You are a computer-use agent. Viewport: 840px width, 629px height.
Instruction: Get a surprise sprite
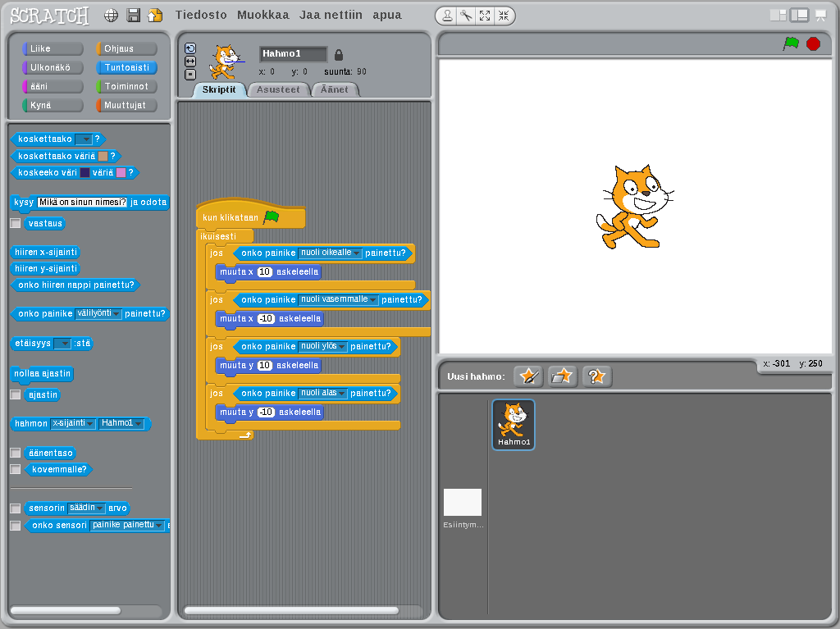pyautogui.click(x=596, y=376)
